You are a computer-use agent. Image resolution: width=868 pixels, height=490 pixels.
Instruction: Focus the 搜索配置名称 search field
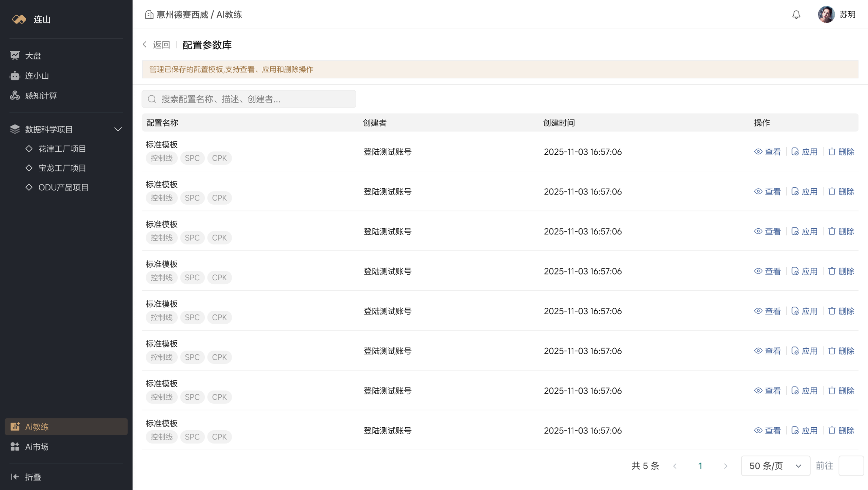tap(249, 99)
